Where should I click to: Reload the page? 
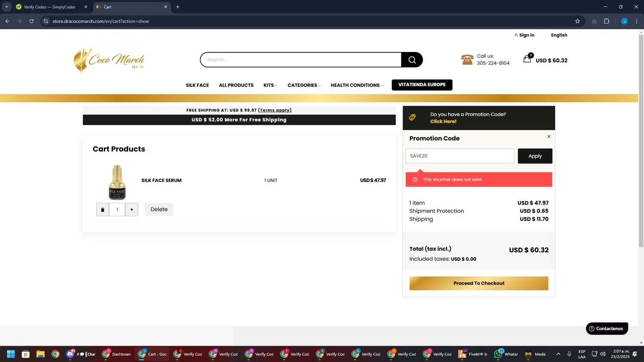pyautogui.click(x=31, y=21)
